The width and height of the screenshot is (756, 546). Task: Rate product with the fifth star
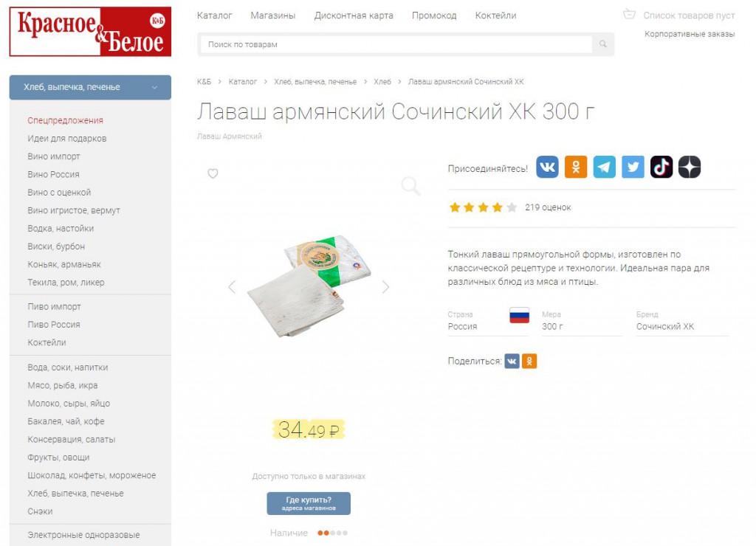tap(512, 208)
